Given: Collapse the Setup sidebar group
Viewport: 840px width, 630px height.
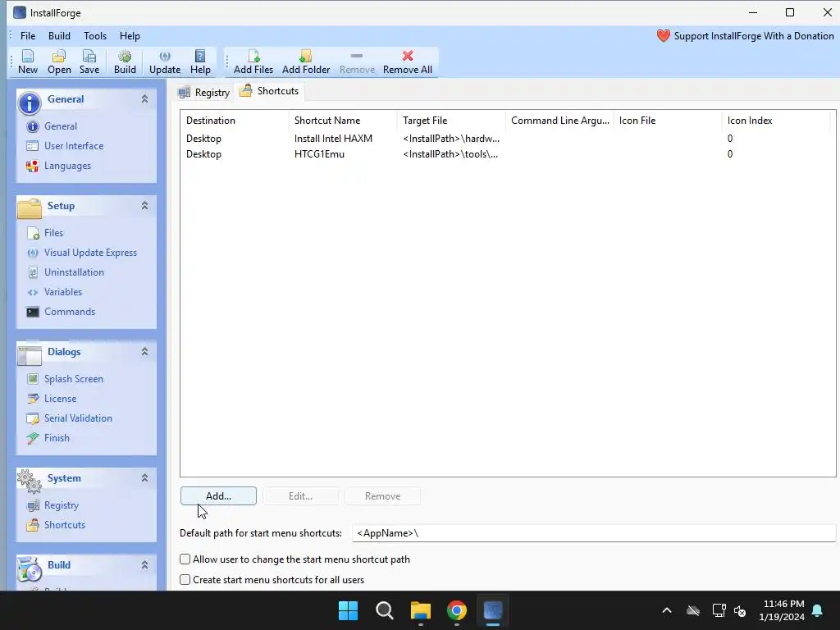Looking at the screenshot, I should pyautogui.click(x=144, y=206).
